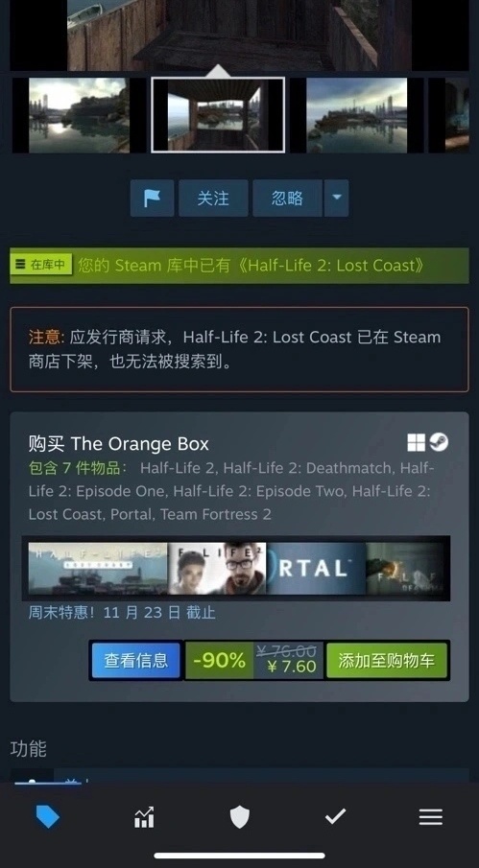The image size is (479, 868).
Task: Open the Steam Guard shield icon
Action: (240, 817)
